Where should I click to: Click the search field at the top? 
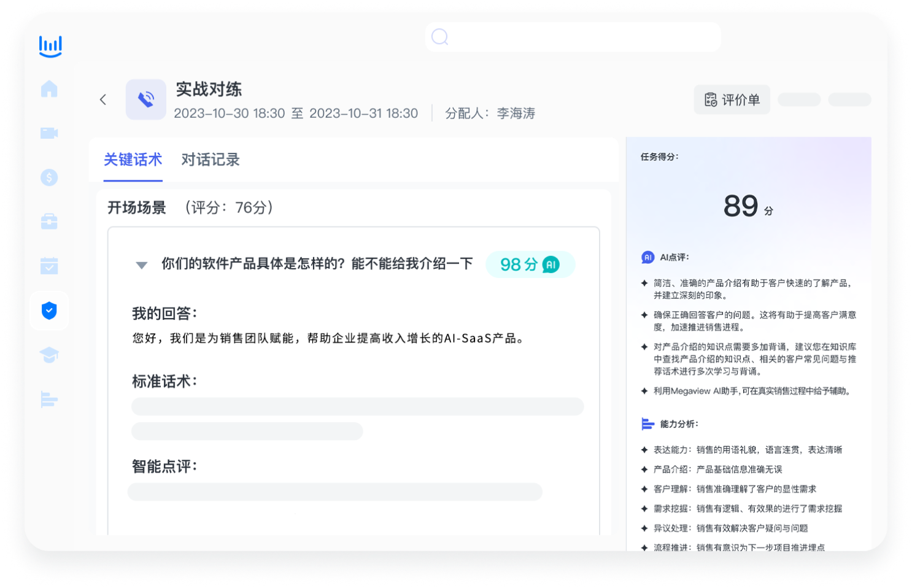[573, 37]
